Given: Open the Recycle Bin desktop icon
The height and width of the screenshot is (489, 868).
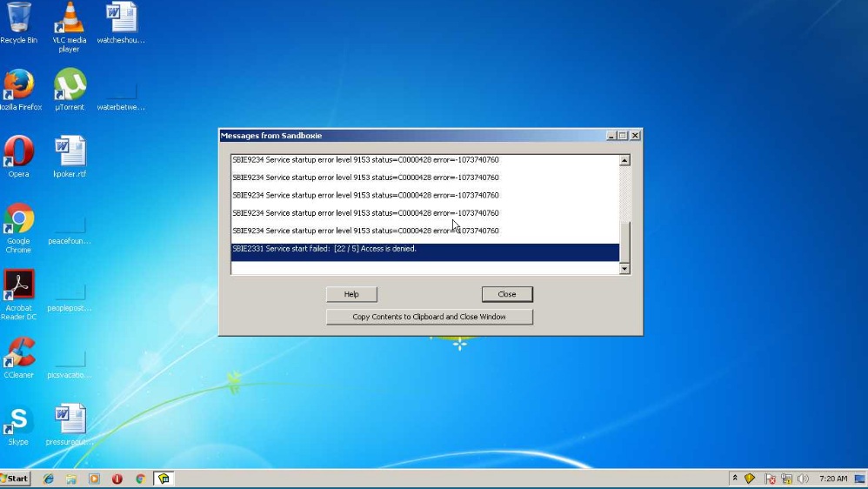Looking at the screenshot, I should 18,20.
